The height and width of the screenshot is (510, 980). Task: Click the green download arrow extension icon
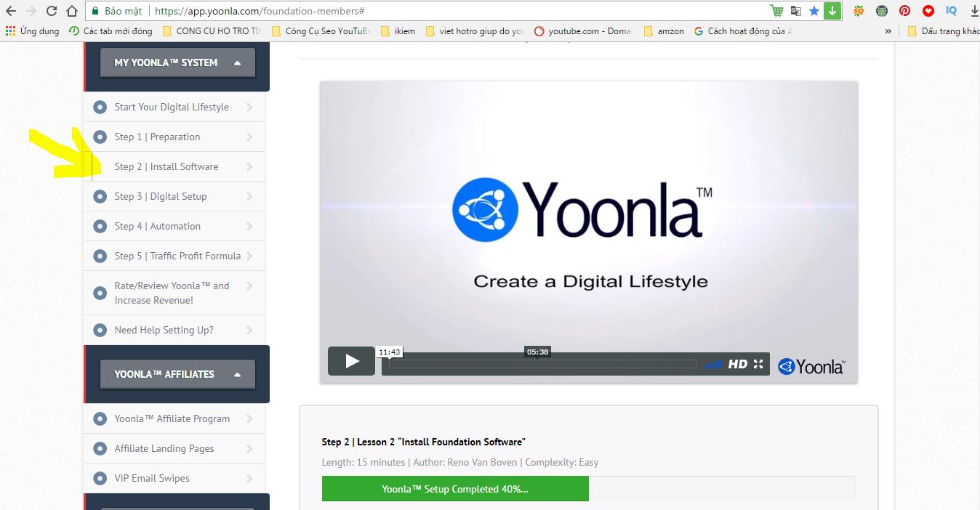(832, 11)
